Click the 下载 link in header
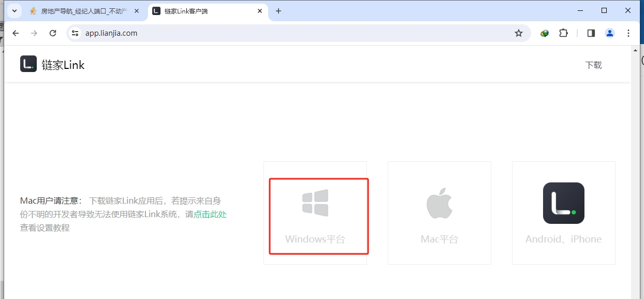 (594, 65)
